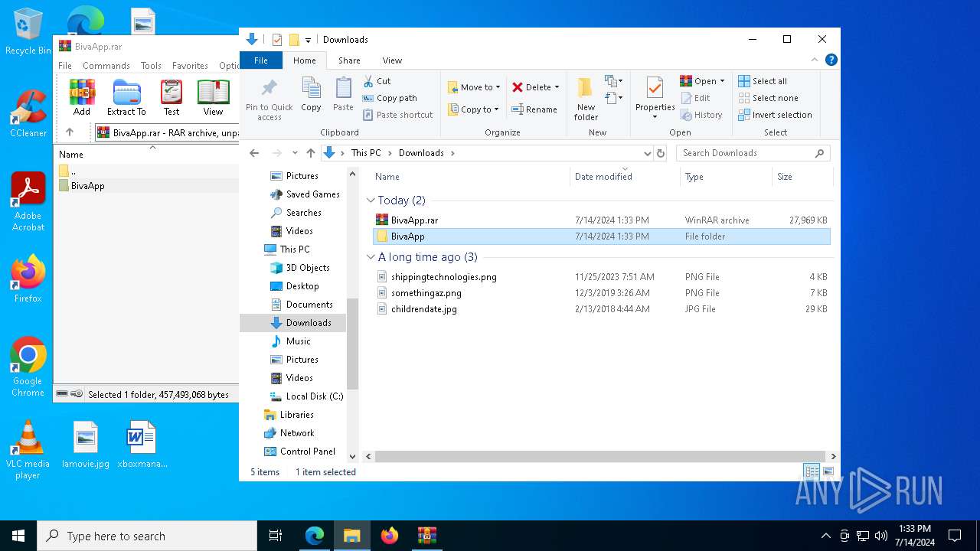Image resolution: width=980 pixels, height=551 pixels.
Task: Open Microsoft Edge from the taskbar
Action: pos(315,536)
